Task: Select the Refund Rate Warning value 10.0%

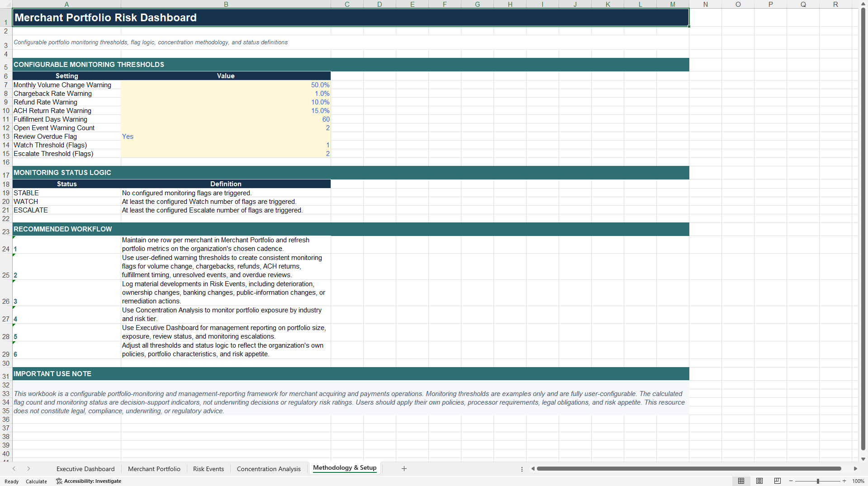Action: [226, 102]
